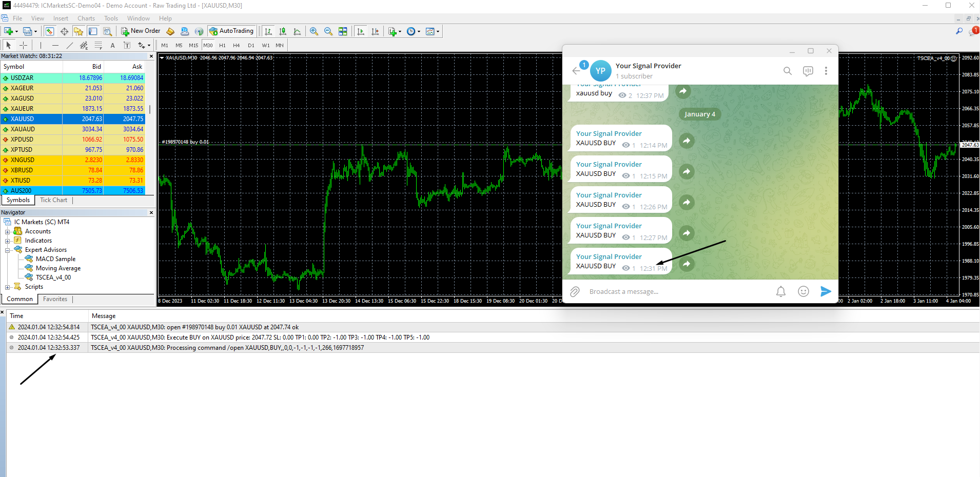Forward the 12:31 PM XAUUSD BUY message
The image size is (980, 477).
(x=687, y=264)
